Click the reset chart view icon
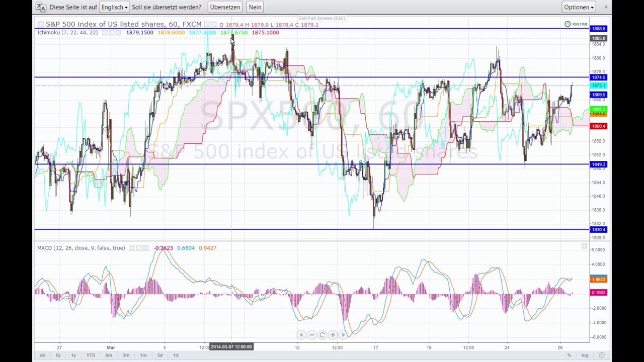This screenshot has height=362, width=644. (x=322, y=335)
